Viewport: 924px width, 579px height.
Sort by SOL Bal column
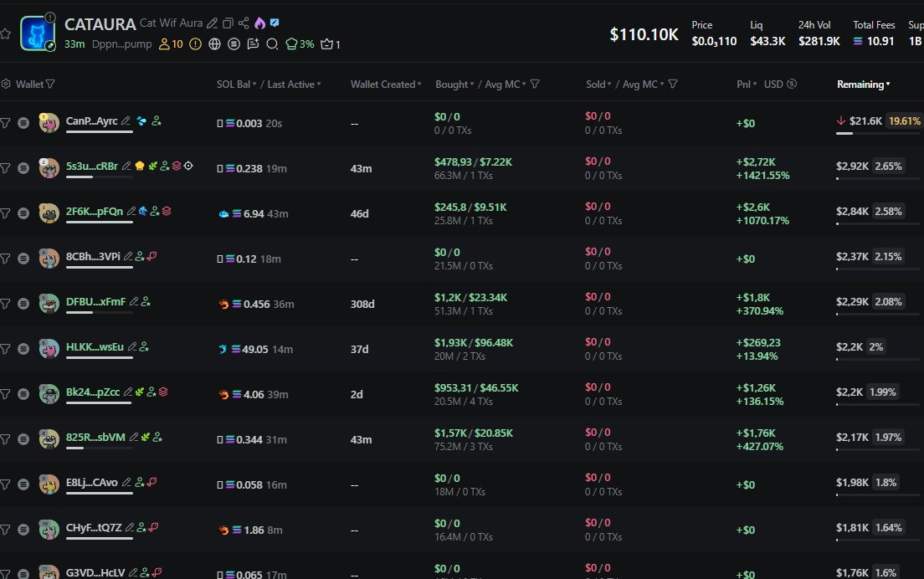[236, 85]
